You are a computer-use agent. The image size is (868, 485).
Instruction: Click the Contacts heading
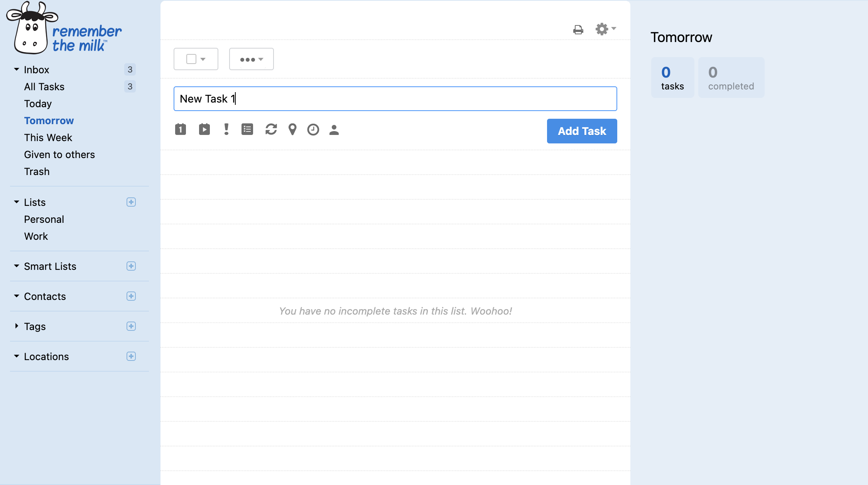coord(45,296)
